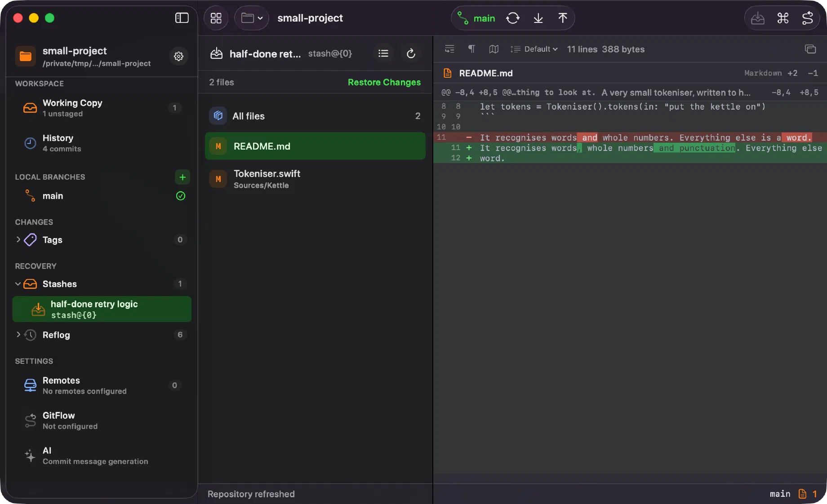827x504 pixels.
Task: Toggle file list view mode
Action: (x=383, y=53)
